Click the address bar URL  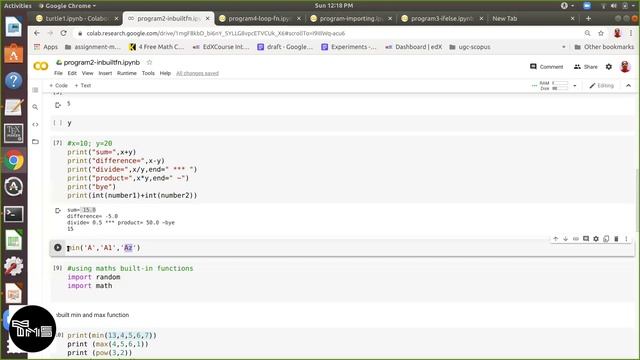216,33
